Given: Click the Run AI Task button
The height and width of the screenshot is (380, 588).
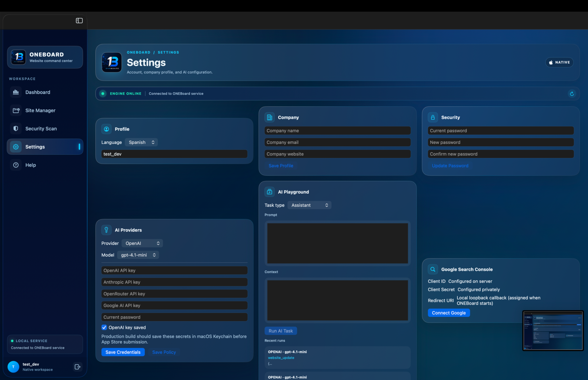Looking at the screenshot, I should pos(281,331).
